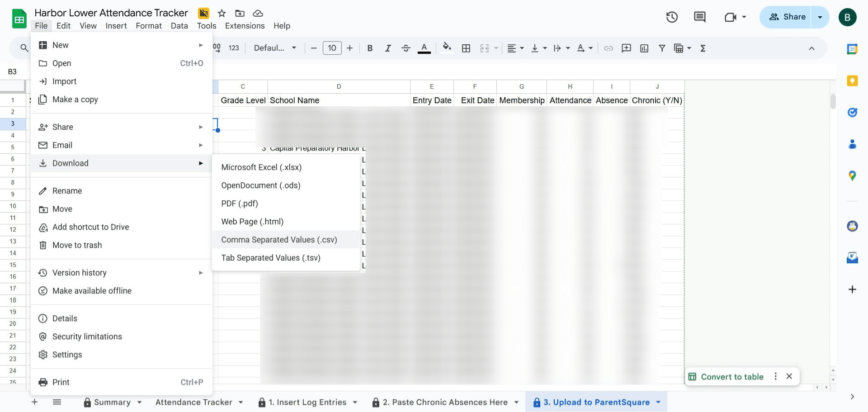The image size is (868, 412).
Task: Add a new sheet with the plus button
Action: (x=35, y=402)
